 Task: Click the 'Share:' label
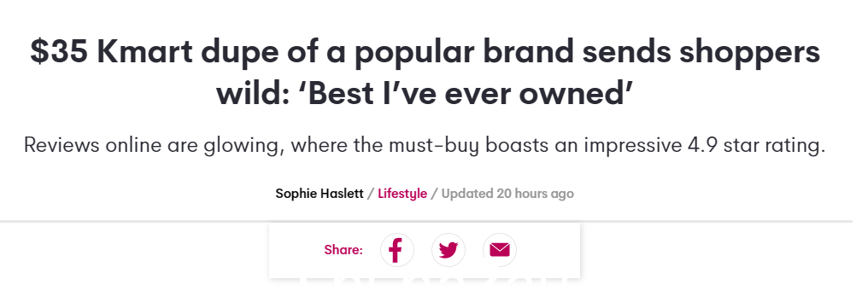click(x=343, y=250)
